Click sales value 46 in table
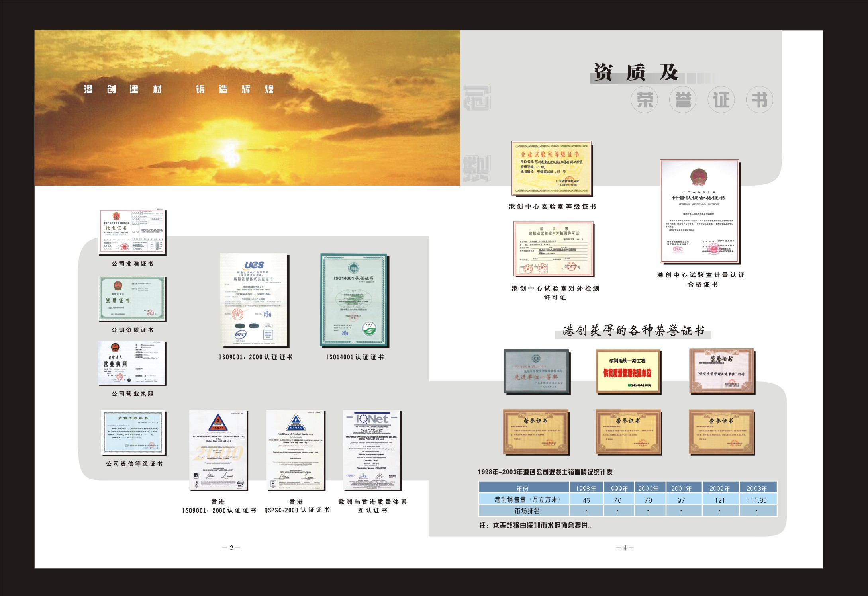868x596 pixels. coord(586,500)
